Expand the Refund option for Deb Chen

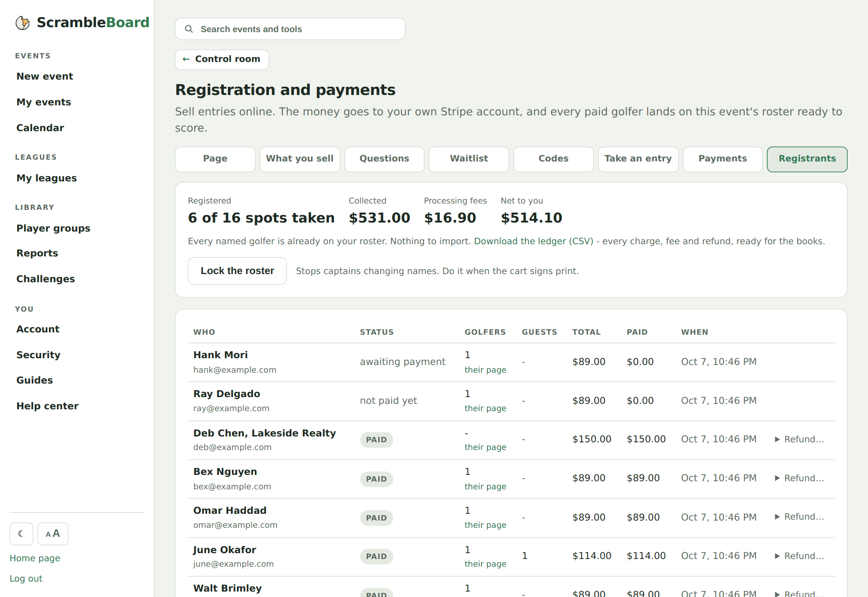tap(799, 439)
